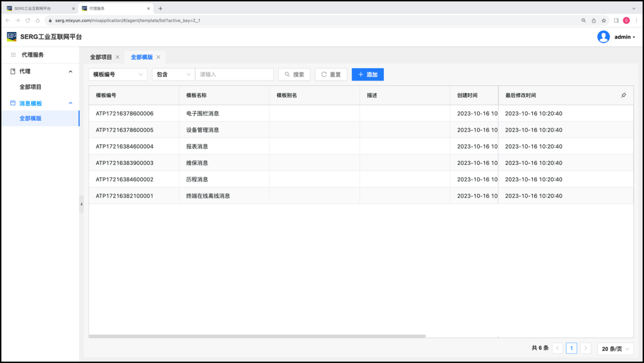The height and width of the screenshot is (363, 644).
Task: Click the bookmark star icon in the address bar
Action: click(604, 20)
